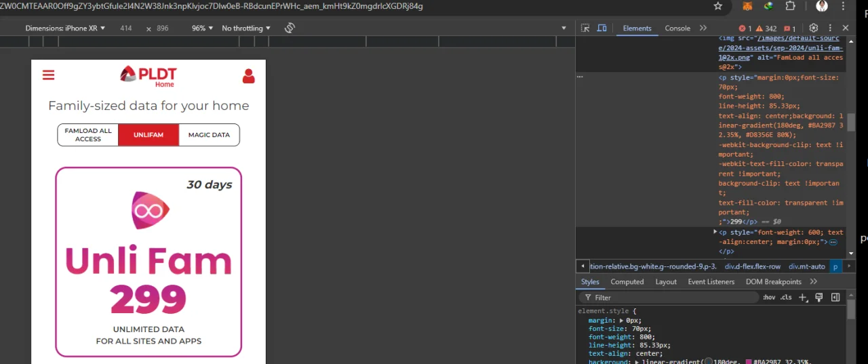Open the selected-node ellipsis actions in the DOM tree
868x364 pixels.
580,77
